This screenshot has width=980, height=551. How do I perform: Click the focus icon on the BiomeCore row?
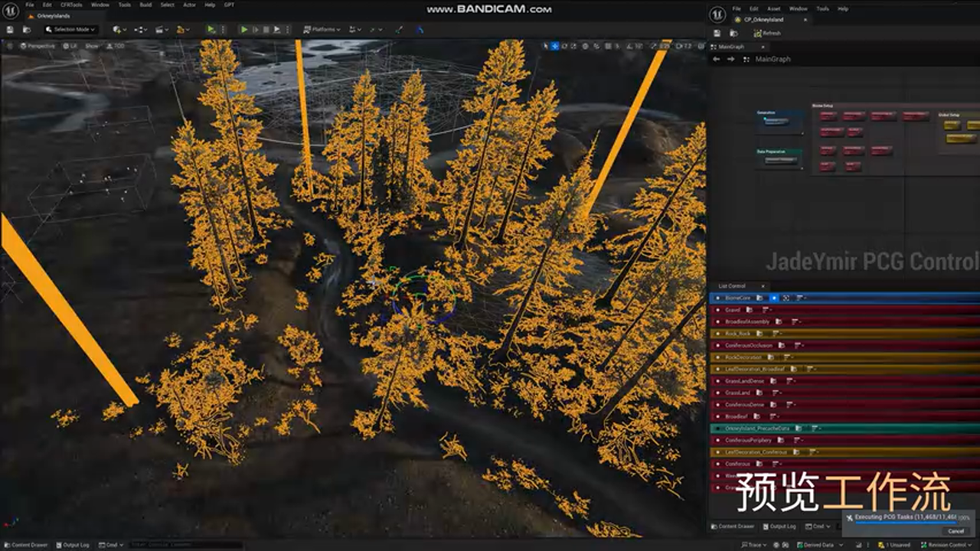coord(786,298)
